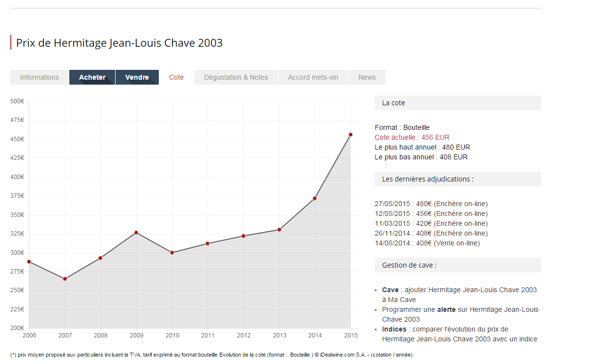Click the 12/05/2015 adjudication entry
The width and height of the screenshot is (597, 364).
pyautogui.click(x=431, y=213)
